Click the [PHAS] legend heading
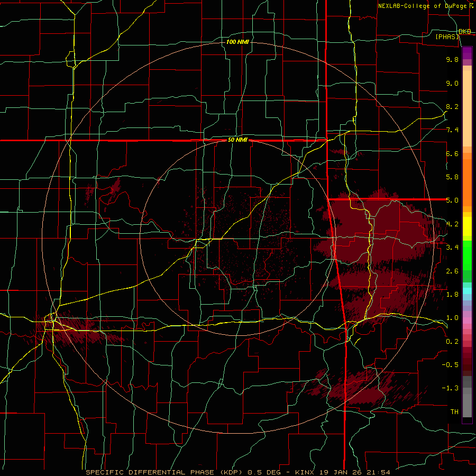The width and height of the screenshot is (476, 476). (447, 36)
